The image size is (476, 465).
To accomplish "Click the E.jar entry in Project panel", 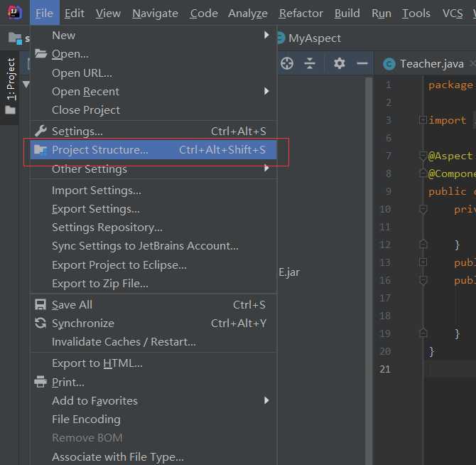I will click(x=289, y=272).
